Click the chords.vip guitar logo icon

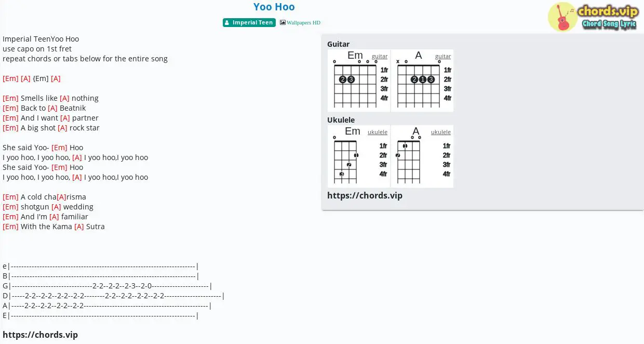(x=562, y=17)
